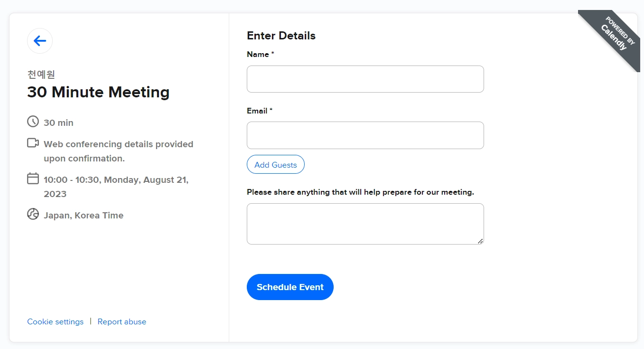Click the clock icon beside 30 min
This screenshot has height=349, width=644.
coord(33,122)
